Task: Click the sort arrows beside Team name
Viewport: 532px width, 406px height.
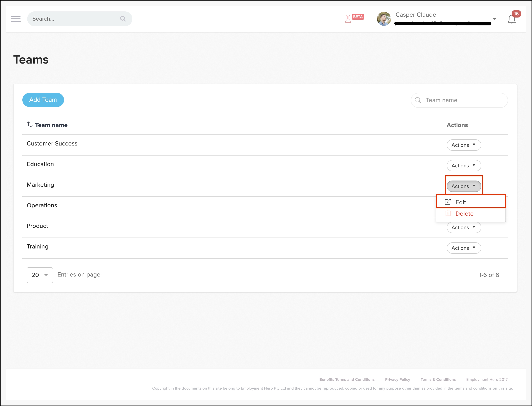Action: pos(30,125)
